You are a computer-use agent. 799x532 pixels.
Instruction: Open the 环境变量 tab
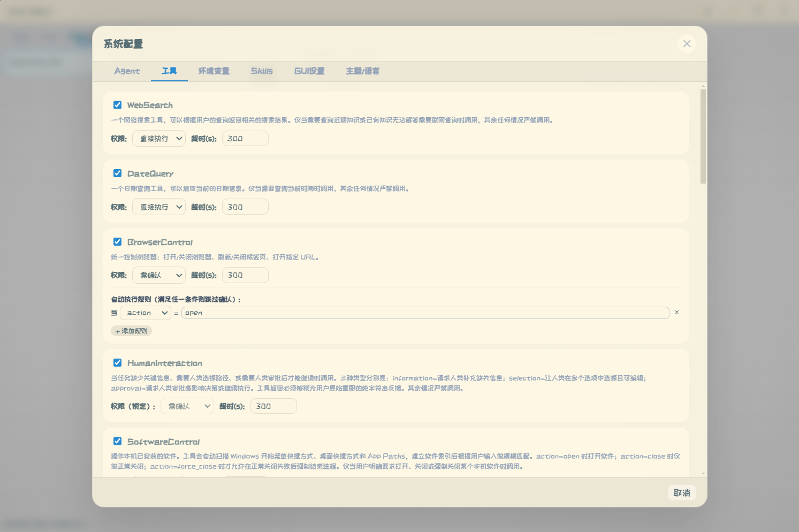click(214, 71)
